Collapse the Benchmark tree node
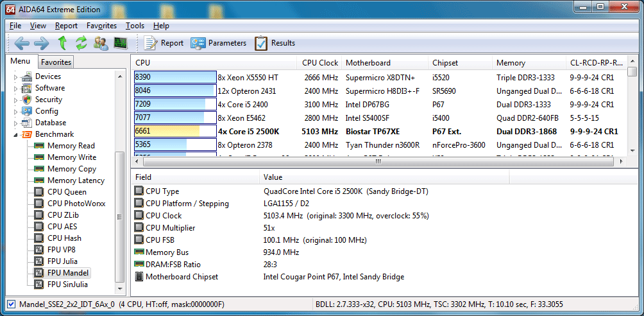This screenshot has width=644, height=316. pyautogui.click(x=16, y=134)
